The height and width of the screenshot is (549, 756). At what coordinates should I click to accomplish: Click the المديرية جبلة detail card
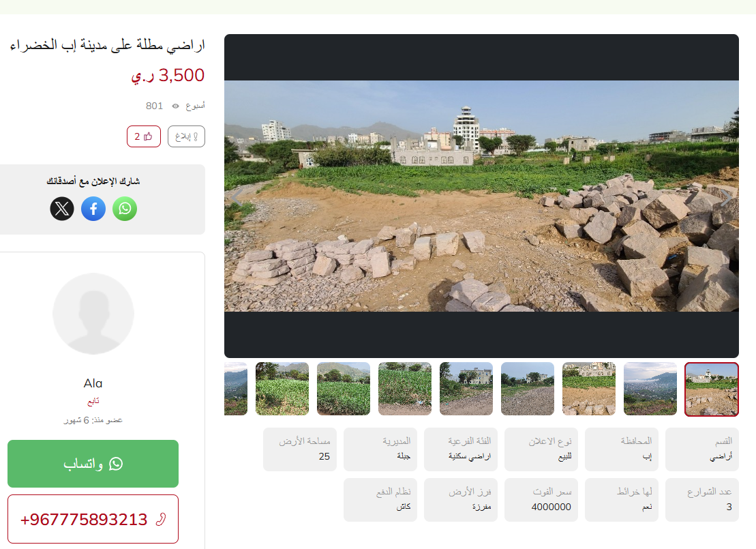pyautogui.click(x=380, y=449)
